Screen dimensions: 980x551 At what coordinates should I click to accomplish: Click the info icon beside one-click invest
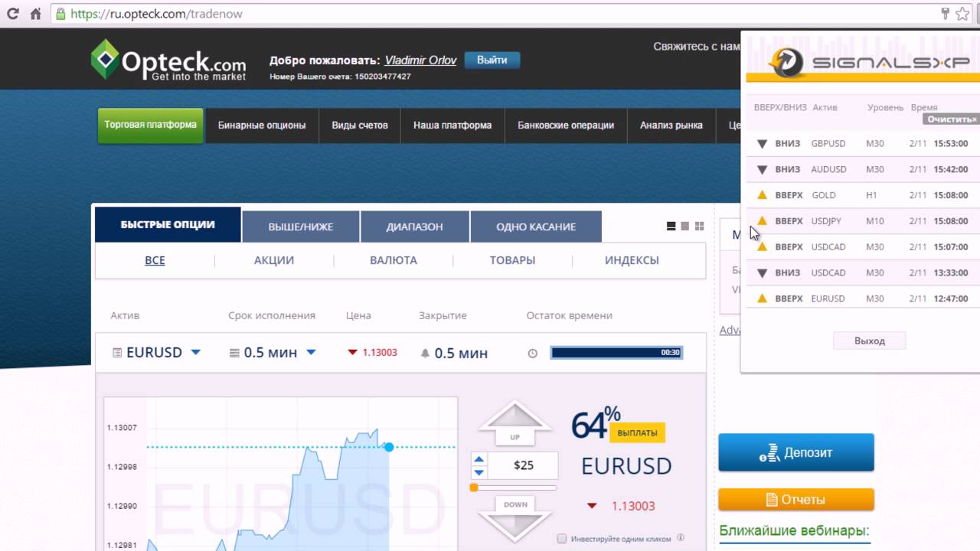681,538
